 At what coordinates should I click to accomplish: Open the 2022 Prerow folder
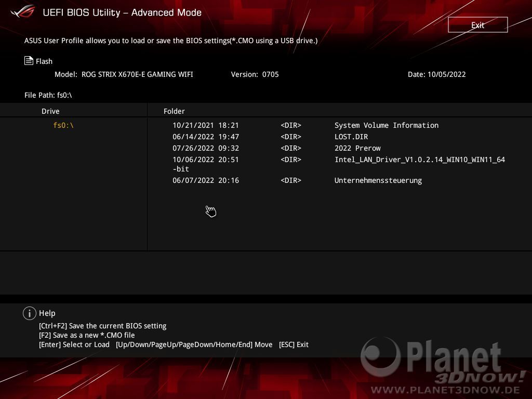[357, 148]
